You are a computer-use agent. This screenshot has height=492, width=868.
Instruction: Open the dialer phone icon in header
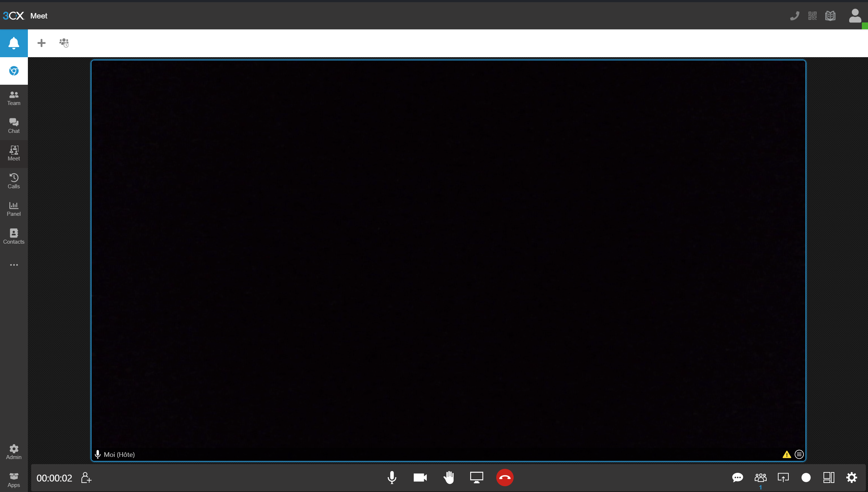tap(795, 16)
